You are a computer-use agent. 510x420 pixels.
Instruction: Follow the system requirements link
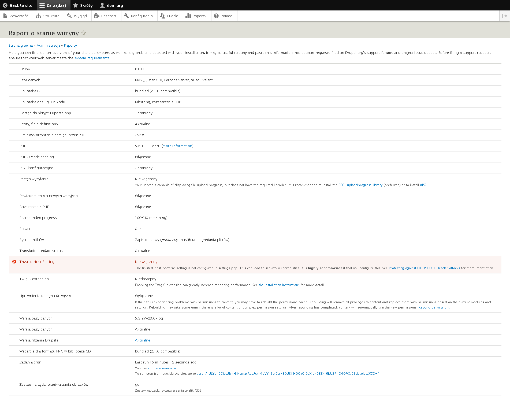pos(91,58)
